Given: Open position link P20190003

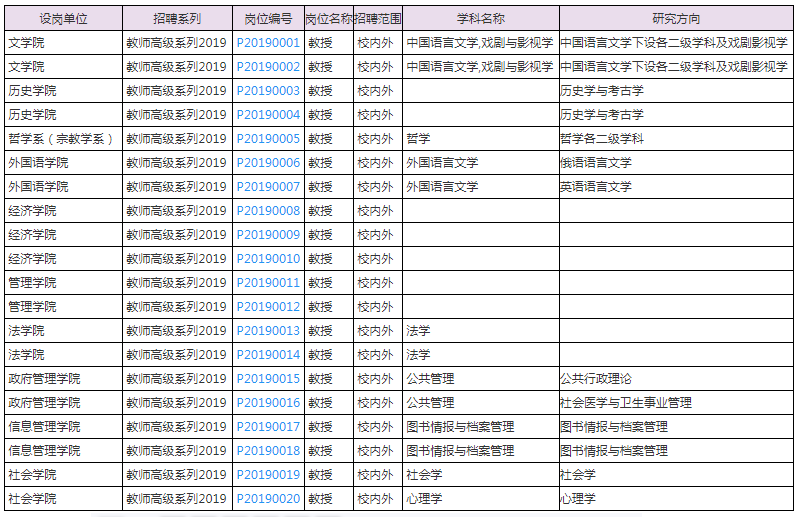Looking at the screenshot, I should pyautogui.click(x=268, y=91).
